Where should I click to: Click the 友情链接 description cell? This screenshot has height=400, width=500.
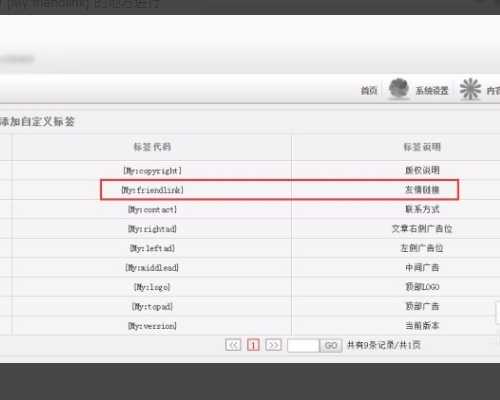click(422, 190)
